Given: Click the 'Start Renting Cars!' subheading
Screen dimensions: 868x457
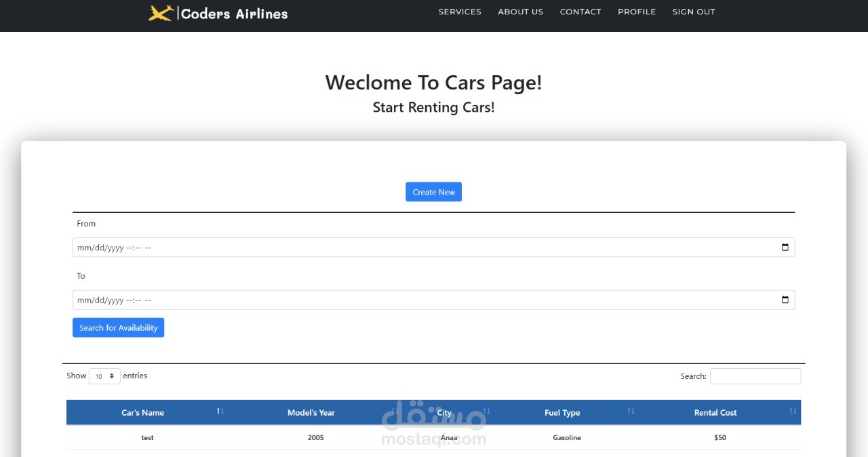Looking at the screenshot, I should click(x=434, y=107).
